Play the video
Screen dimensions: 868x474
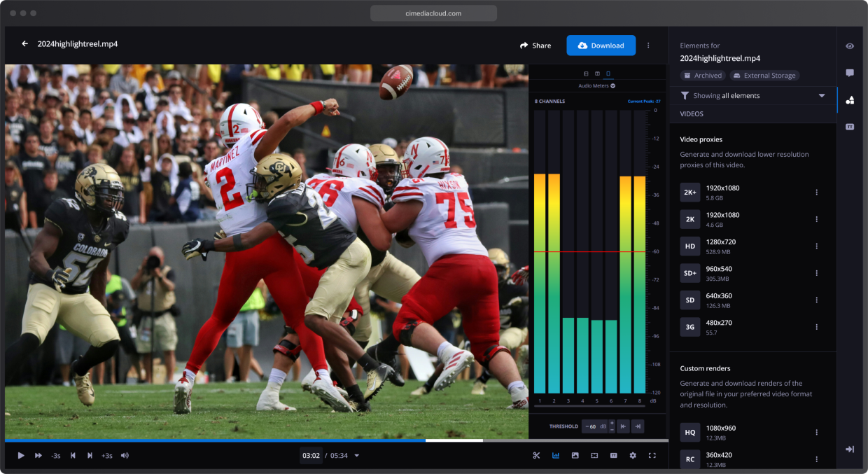pyautogui.click(x=21, y=456)
